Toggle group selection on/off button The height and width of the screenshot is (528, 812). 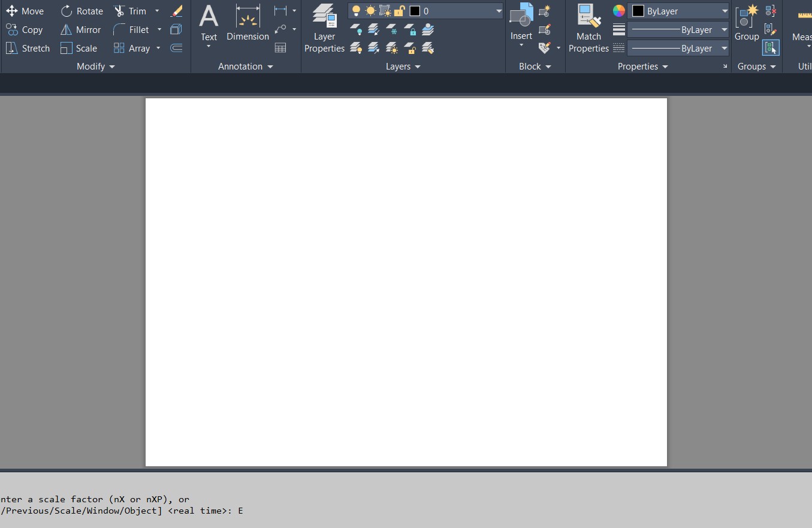point(771,48)
